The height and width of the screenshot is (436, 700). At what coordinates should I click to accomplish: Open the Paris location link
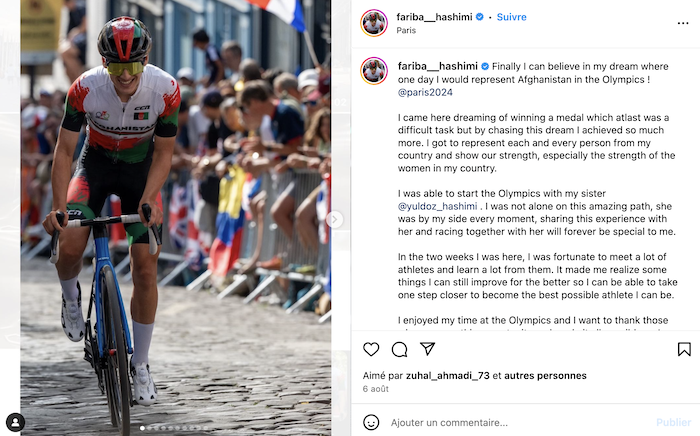pyautogui.click(x=406, y=30)
